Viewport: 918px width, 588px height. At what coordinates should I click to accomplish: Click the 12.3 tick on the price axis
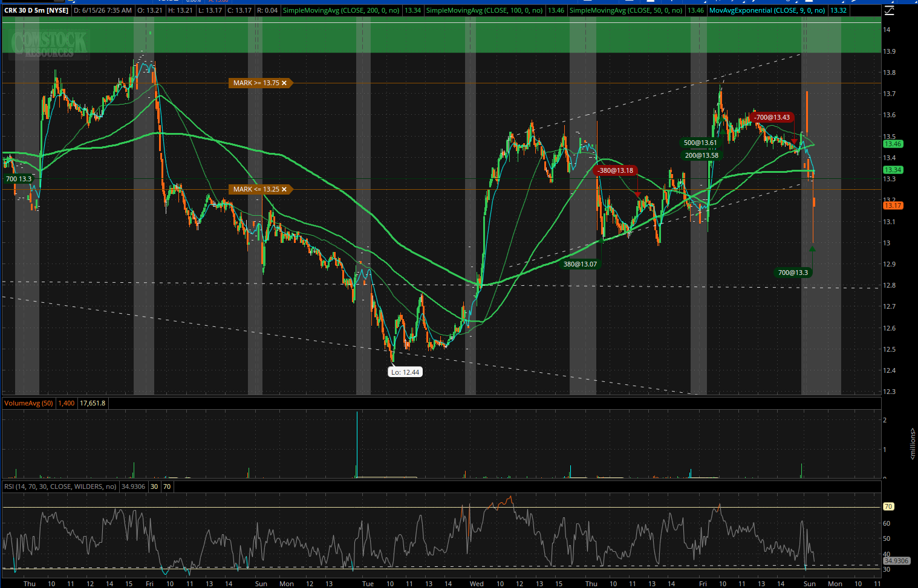[890, 392]
